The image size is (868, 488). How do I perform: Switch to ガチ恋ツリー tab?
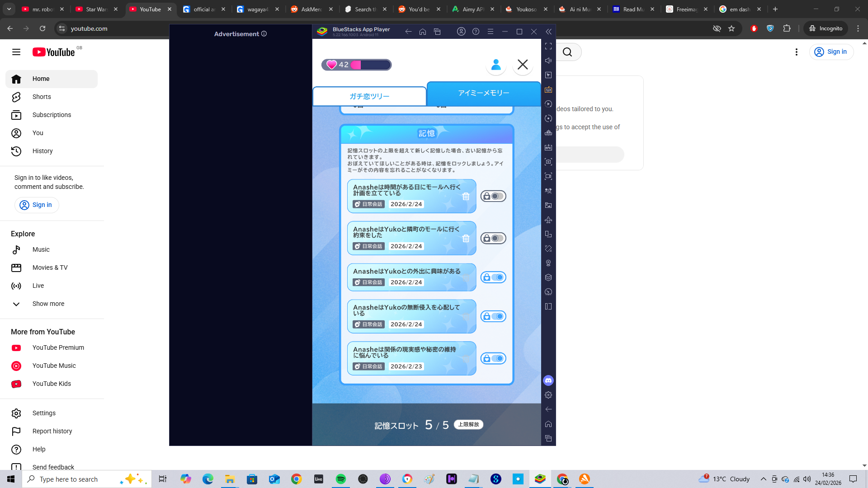tap(369, 96)
